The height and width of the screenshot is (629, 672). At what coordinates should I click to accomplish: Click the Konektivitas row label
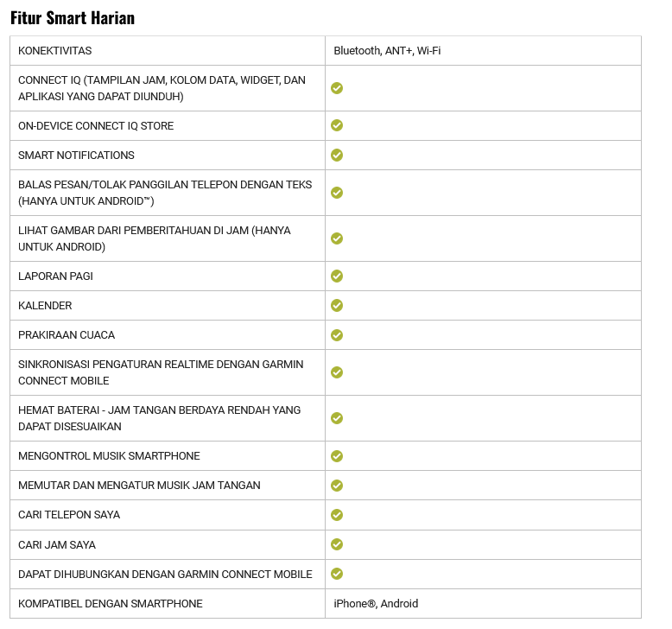(54, 51)
